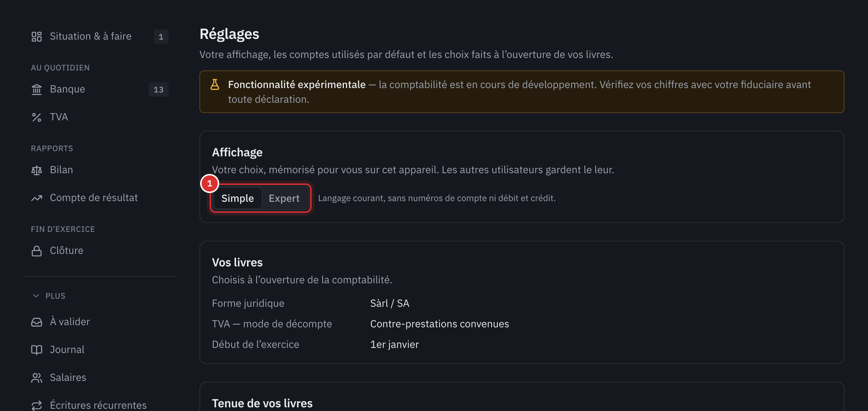Click the Écritures récurrentes repeat icon
Screen dimensions: 868x411
[x=37, y=405]
